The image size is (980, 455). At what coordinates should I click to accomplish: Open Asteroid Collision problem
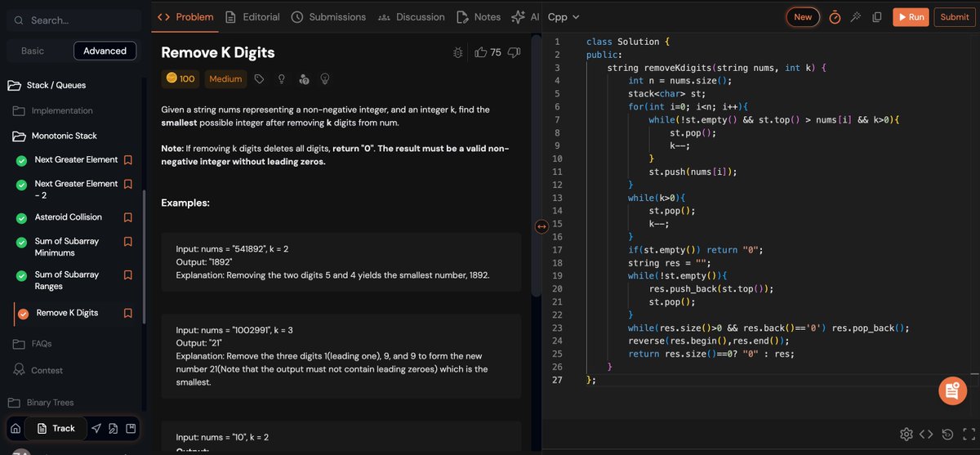tap(69, 217)
